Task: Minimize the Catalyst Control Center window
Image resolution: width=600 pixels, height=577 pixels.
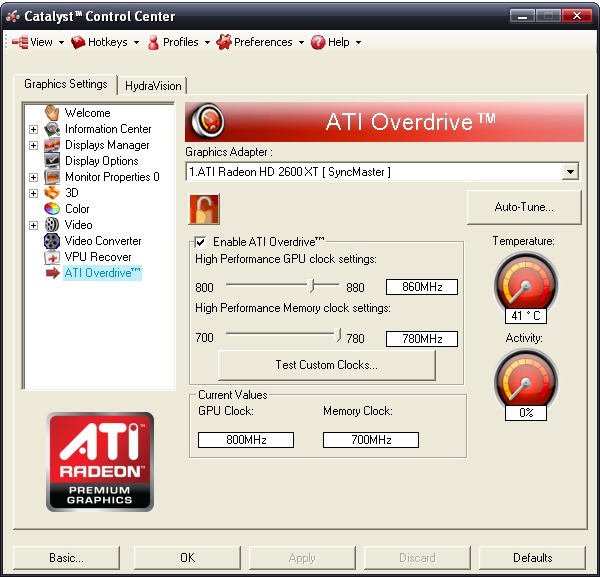Action: [523, 16]
